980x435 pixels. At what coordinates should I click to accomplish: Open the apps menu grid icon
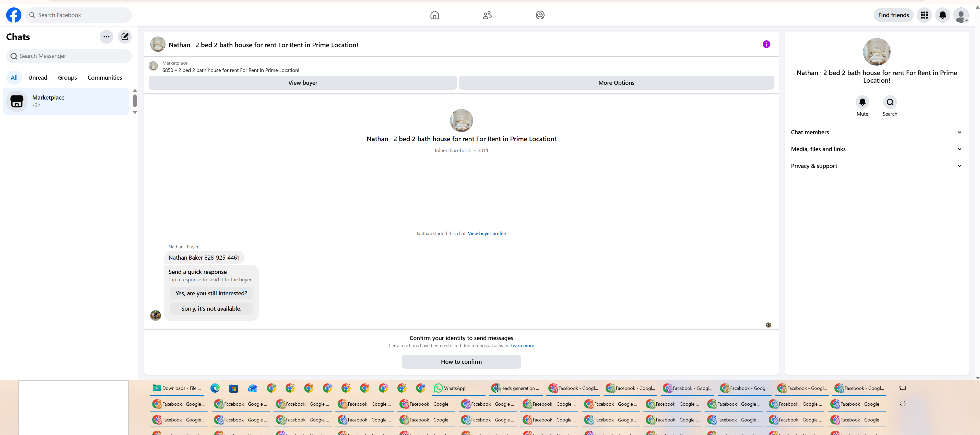pos(924,15)
